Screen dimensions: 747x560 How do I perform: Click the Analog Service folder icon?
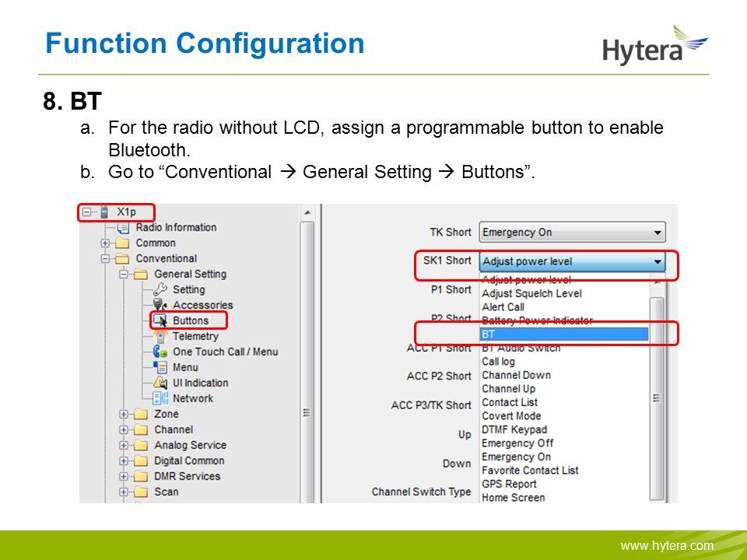click(x=141, y=445)
